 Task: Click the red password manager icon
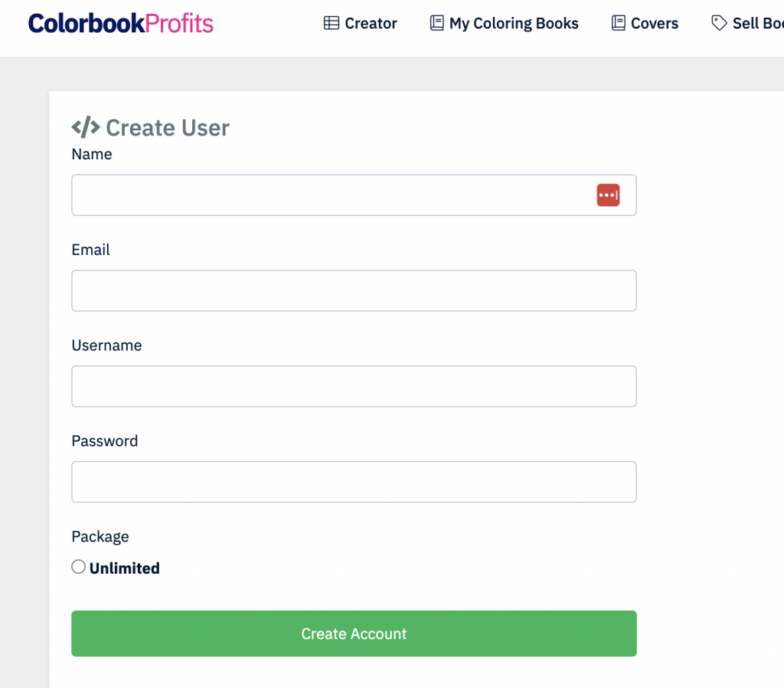tap(608, 195)
